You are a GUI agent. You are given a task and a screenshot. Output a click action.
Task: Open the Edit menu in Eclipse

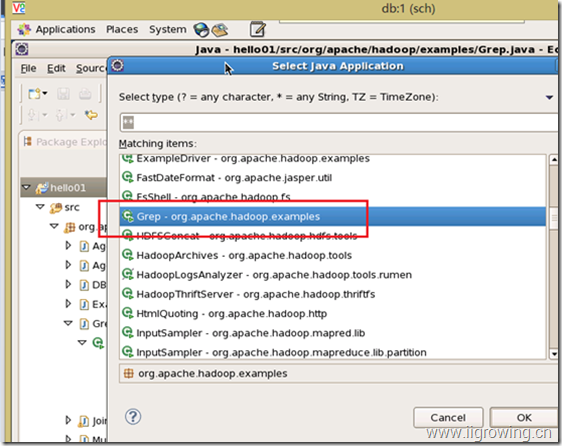click(x=56, y=68)
